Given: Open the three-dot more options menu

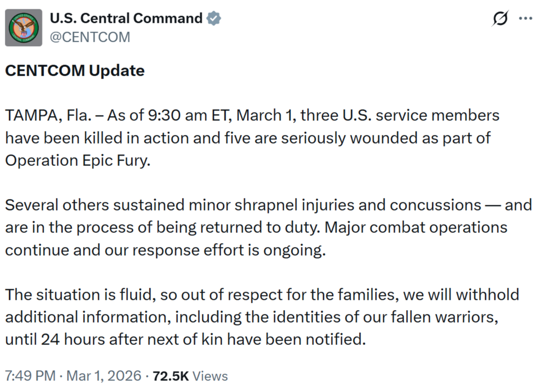Looking at the screenshot, I should click(x=526, y=19).
